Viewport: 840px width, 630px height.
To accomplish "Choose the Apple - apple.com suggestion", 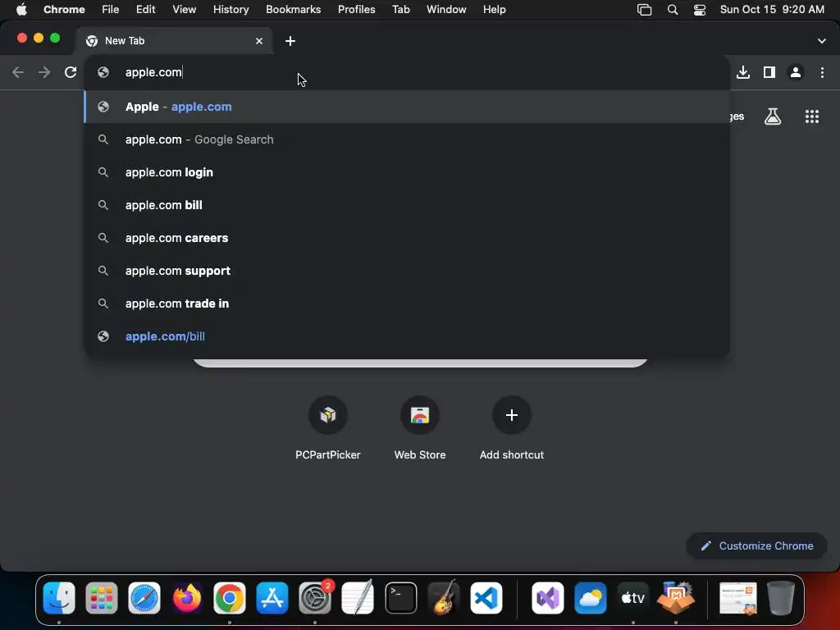I will click(407, 107).
